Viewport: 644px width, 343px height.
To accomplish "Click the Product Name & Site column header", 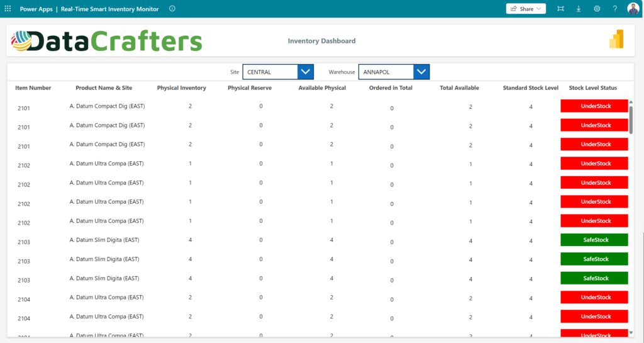I will coord(104,88).
